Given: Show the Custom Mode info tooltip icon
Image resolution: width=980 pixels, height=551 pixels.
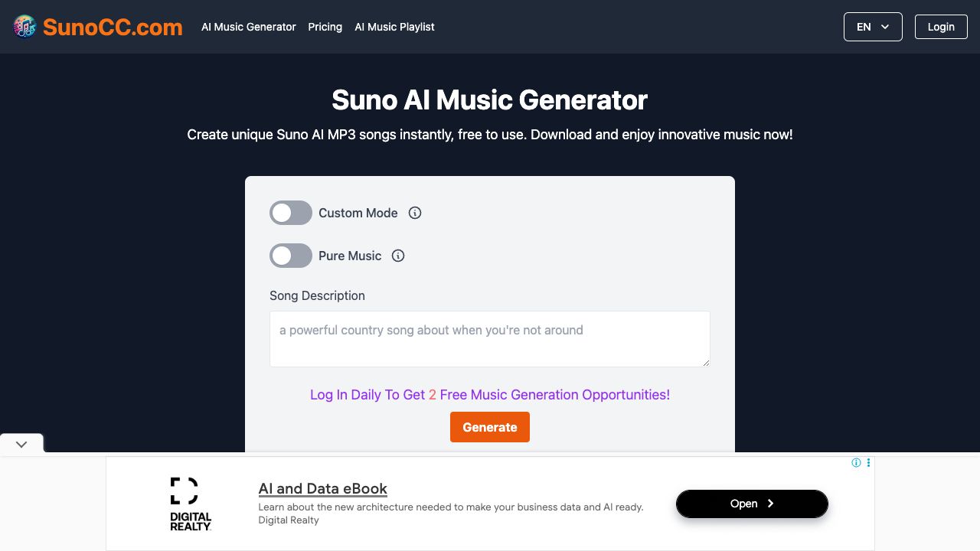Looking at the screenshot, I should [x=415, y=213].
